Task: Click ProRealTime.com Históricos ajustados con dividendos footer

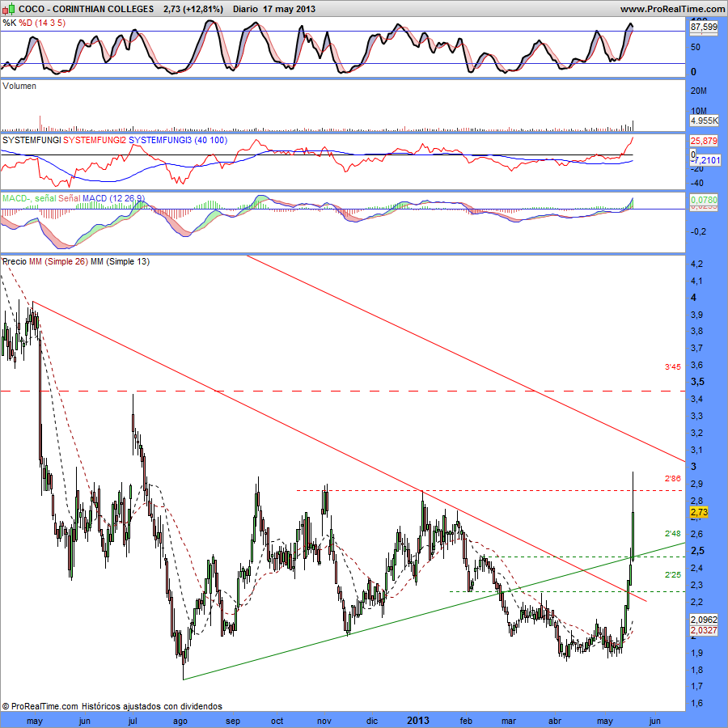Action: (112, 706)
